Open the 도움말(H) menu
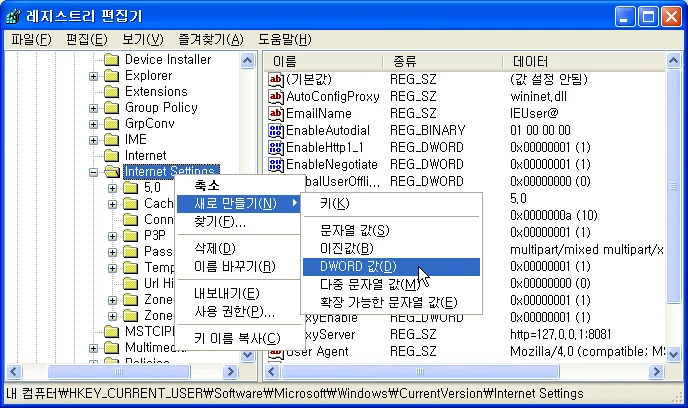The width and height of the screenshot is (688, 408). 284,39
